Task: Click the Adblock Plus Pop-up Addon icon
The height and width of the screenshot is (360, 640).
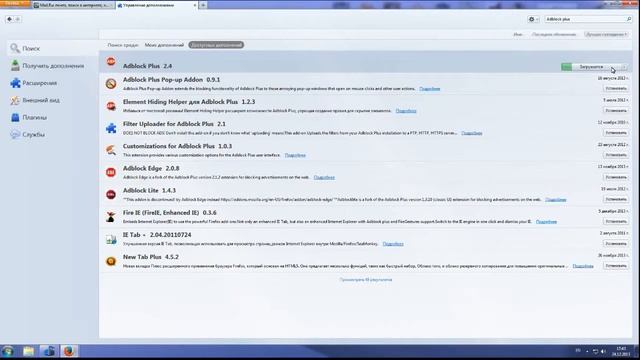Action: pyautogui.click(x=111, y=84)
